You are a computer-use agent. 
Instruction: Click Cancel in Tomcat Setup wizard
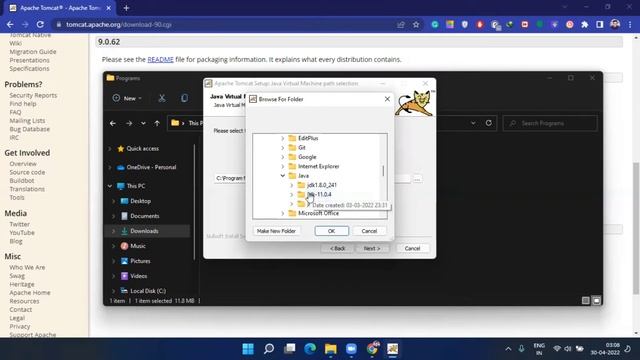412,248
